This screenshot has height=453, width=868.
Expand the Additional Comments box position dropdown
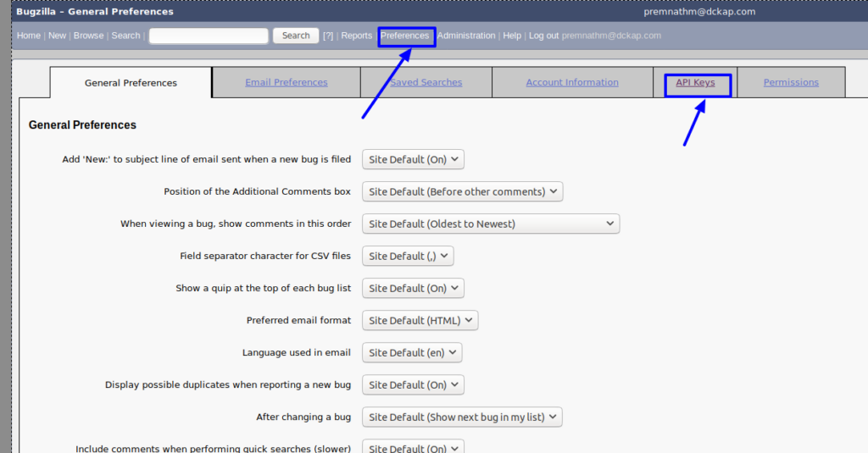[462, 191]
